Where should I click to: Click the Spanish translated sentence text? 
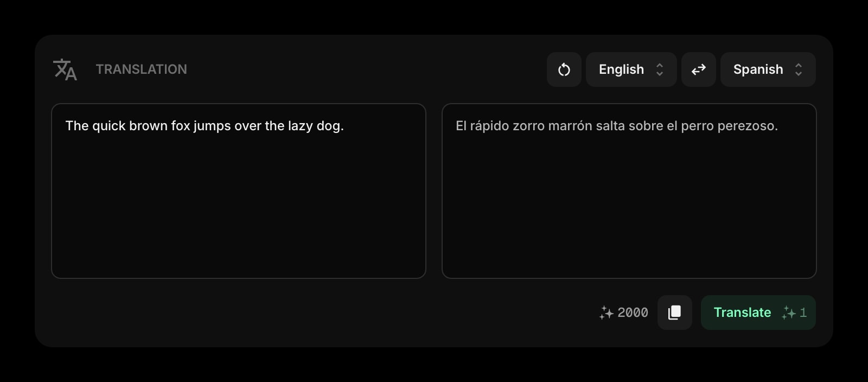(617, 125)
